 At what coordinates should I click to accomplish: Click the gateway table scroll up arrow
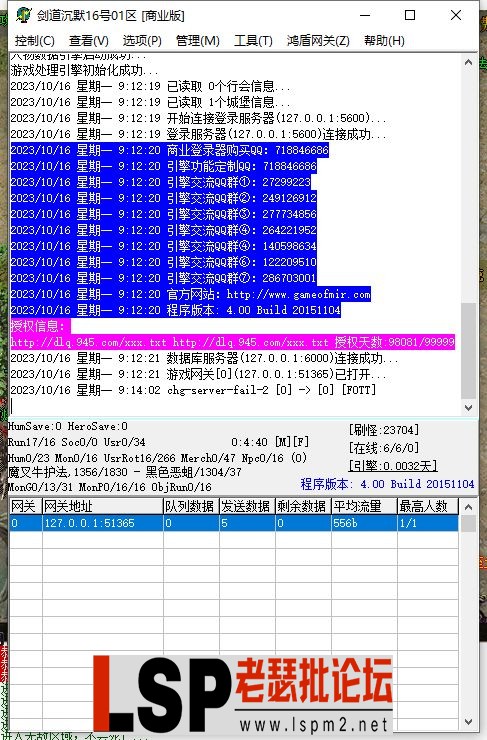tap(468, 507)
